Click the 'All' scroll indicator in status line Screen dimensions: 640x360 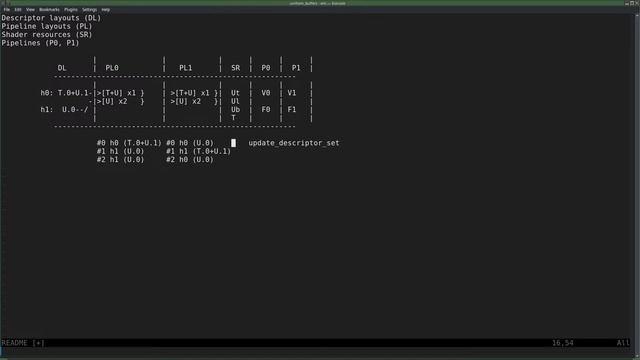point(623,343)
